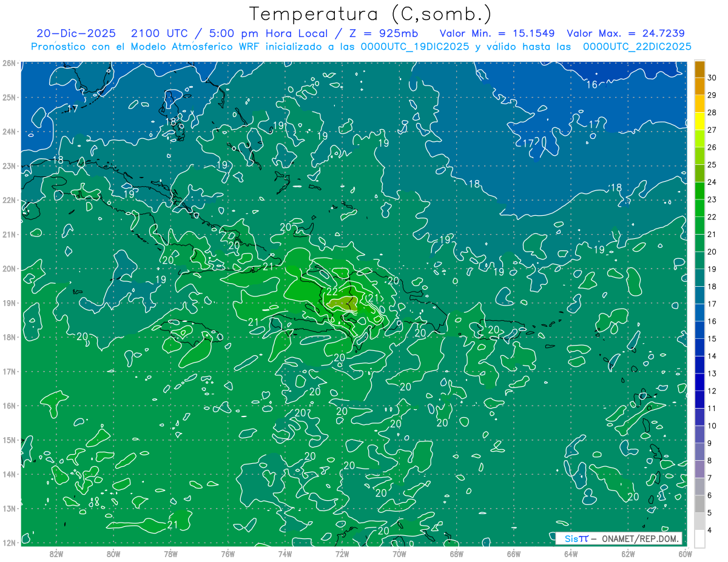The image size is (728, 562).
Task: Click deep blue legend band between 12 and 13
Action: pyautogui.click(x=700, y=381)
